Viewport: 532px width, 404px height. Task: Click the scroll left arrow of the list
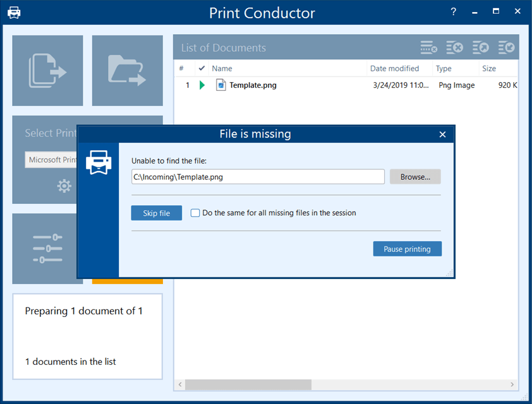pos(180,384)
